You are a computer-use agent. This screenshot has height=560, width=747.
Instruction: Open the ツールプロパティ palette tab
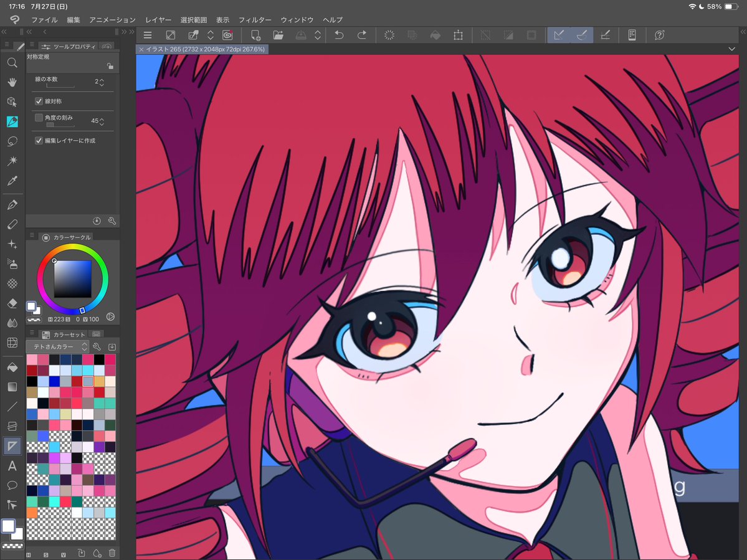(69, 46)
